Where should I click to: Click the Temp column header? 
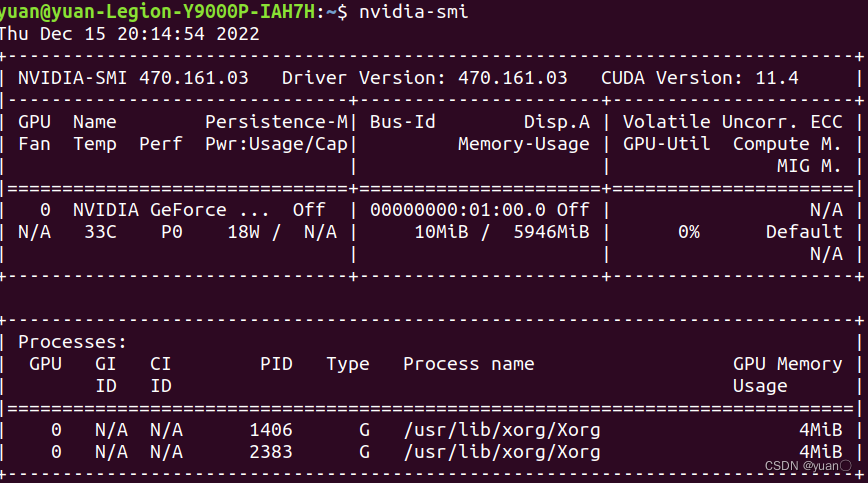pyautogui.click(x=95, y=144)
